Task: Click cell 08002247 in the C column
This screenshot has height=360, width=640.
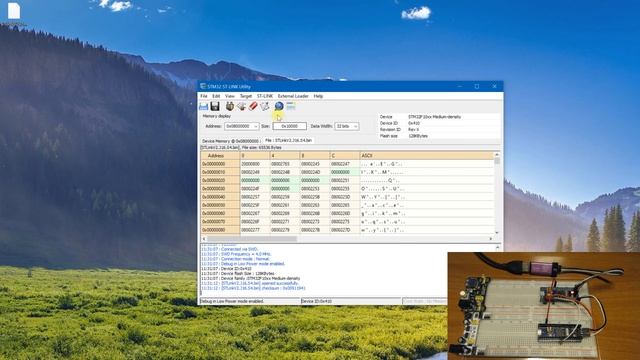Action: (344, 164)
